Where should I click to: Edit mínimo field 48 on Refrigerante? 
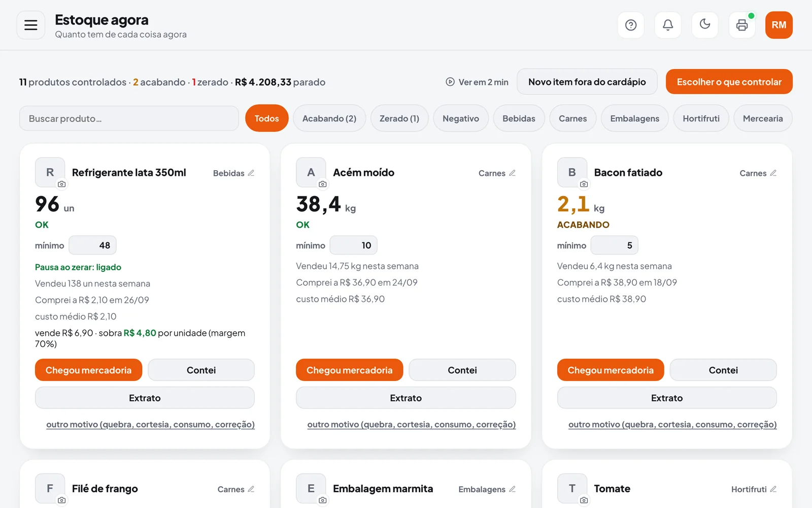[x=92, y=245]
